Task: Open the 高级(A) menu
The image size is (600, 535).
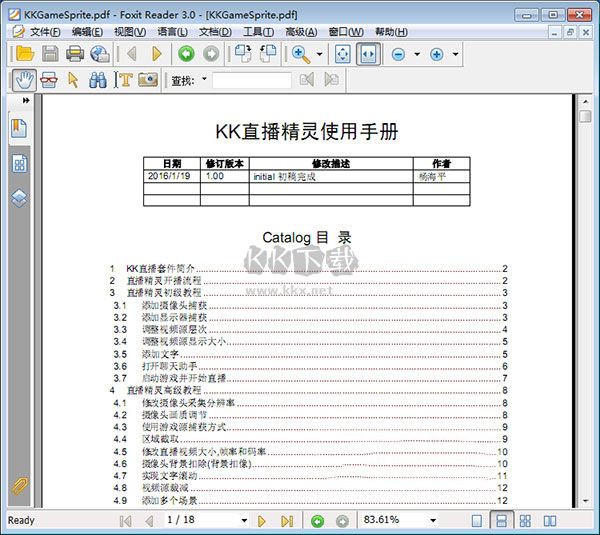Action: pos(301,32)
